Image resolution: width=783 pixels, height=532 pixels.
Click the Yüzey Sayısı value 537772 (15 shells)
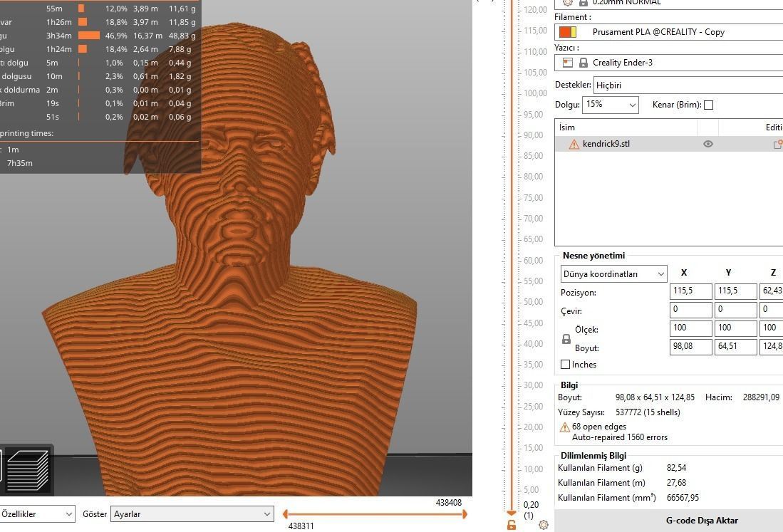[x=648, y=412]
